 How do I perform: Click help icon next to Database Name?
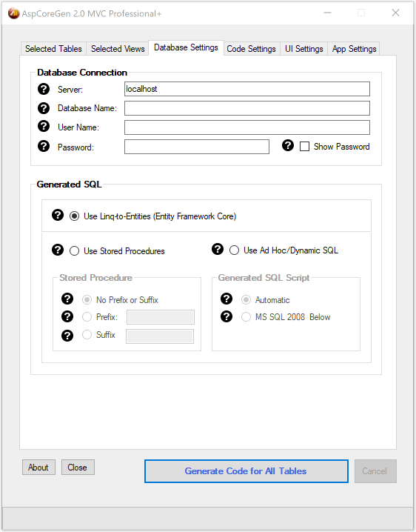[44, 108]
